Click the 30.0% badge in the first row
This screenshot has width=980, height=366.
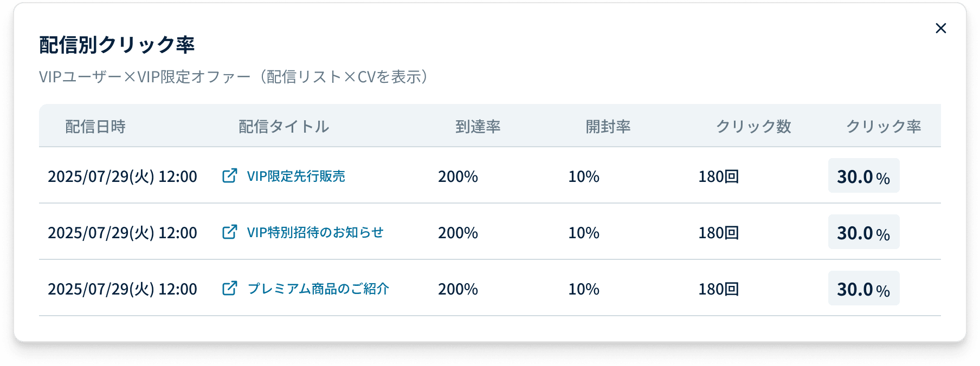863,176
